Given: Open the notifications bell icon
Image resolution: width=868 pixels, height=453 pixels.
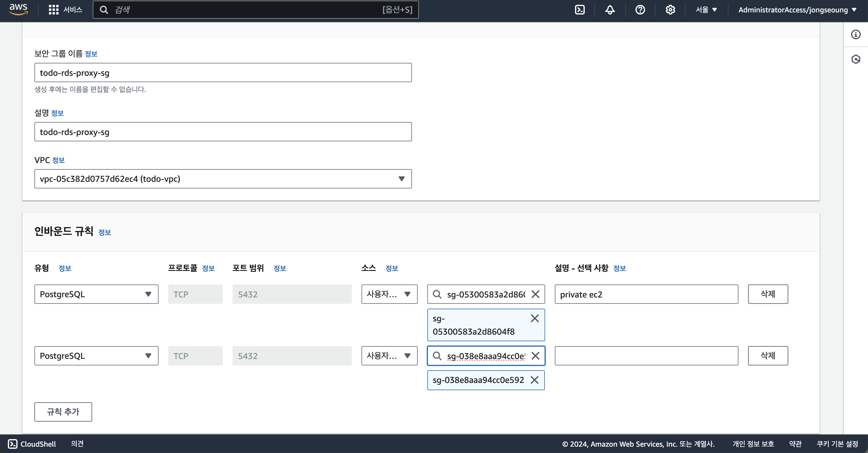Looking at the screenshot, I should (609, 9).
